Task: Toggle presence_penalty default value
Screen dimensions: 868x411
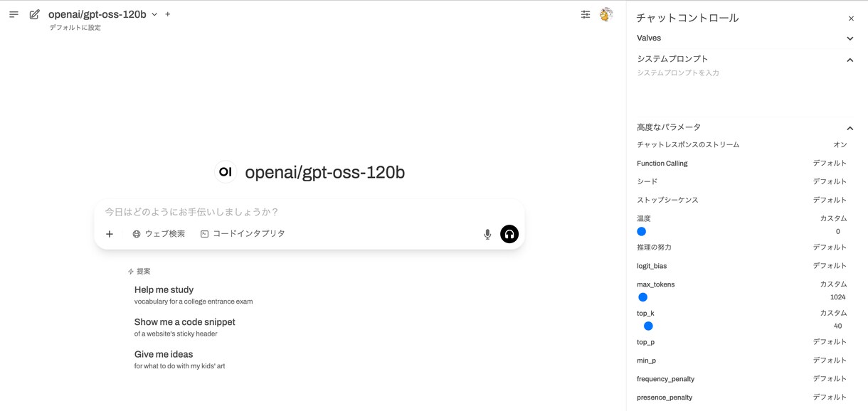Action: 830,397
